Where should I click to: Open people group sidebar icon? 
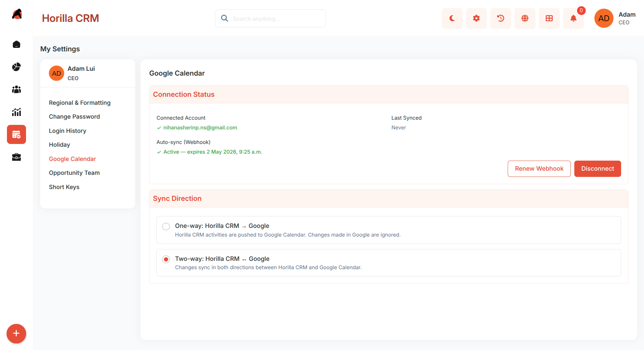coord(16,89)
